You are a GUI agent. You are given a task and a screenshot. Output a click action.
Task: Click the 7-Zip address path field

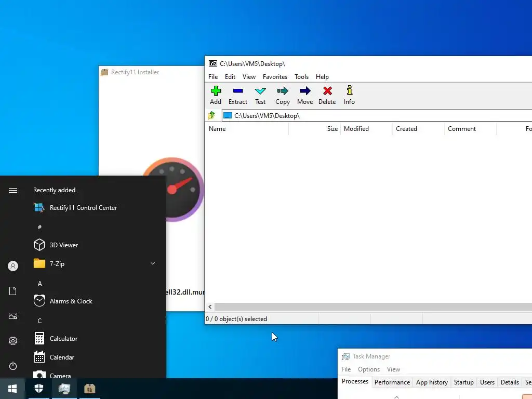pos(377,116)
